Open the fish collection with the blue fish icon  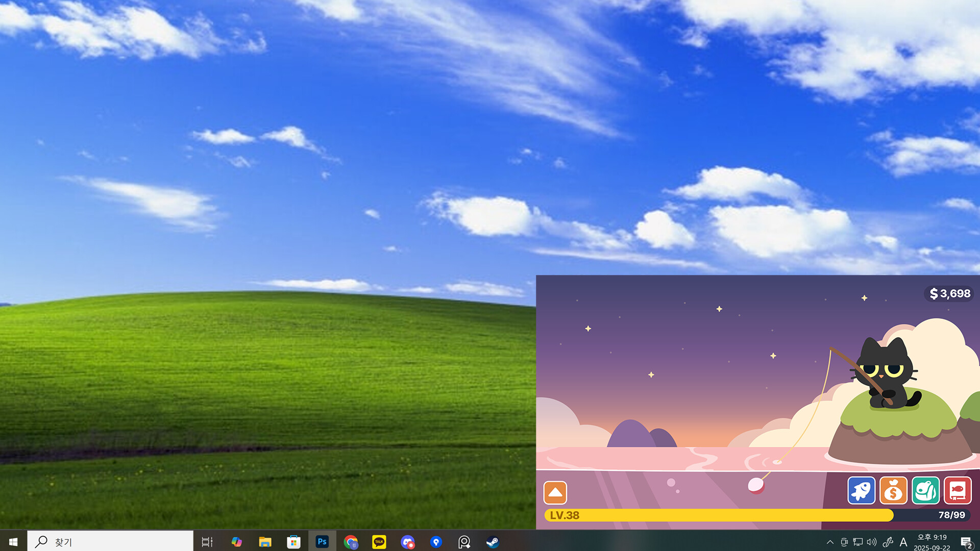pos(862,491)
